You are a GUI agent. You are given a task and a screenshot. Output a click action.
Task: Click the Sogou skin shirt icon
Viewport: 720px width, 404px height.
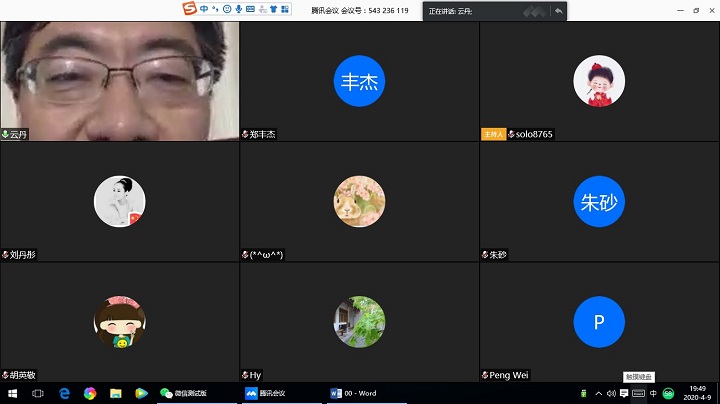[273, 10]
